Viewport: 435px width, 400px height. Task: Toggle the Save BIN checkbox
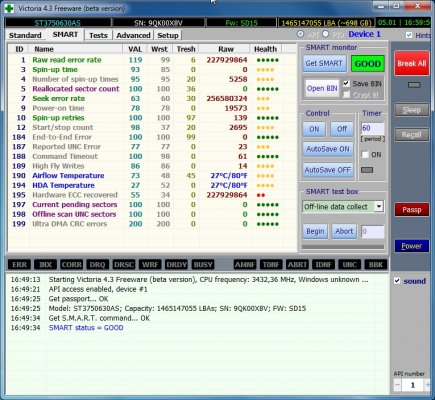[347, 83]
